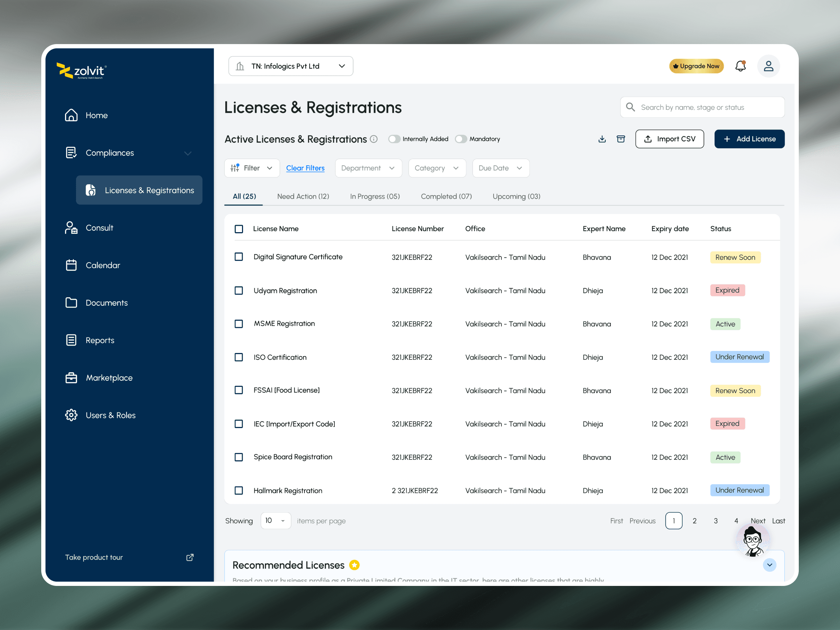Open the chat assistant avatar
Screen dimensions: 840x630
point(753,540)
